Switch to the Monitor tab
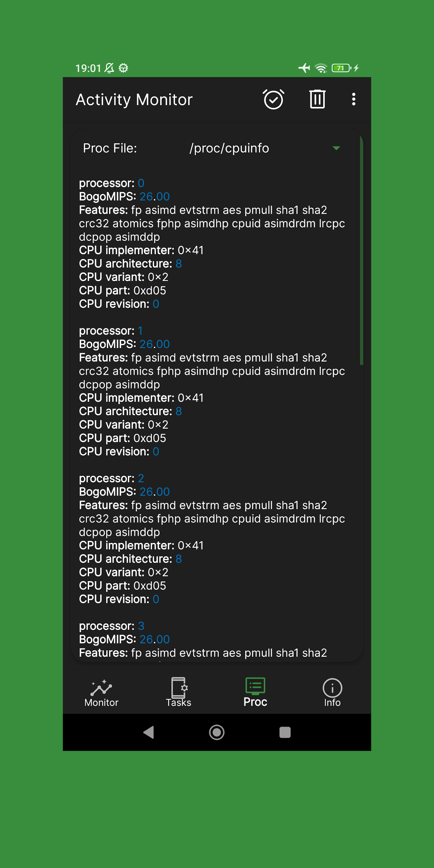 click(101, 703)
